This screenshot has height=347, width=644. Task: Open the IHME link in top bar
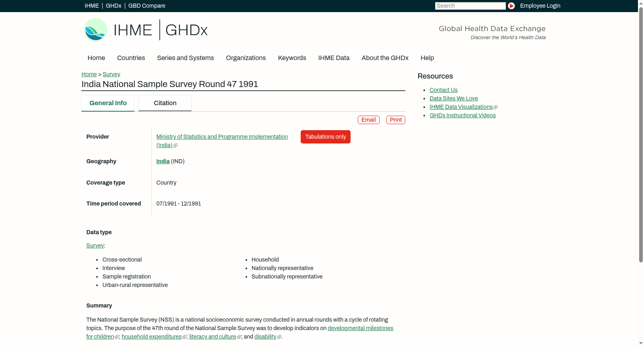coord(92,6)
